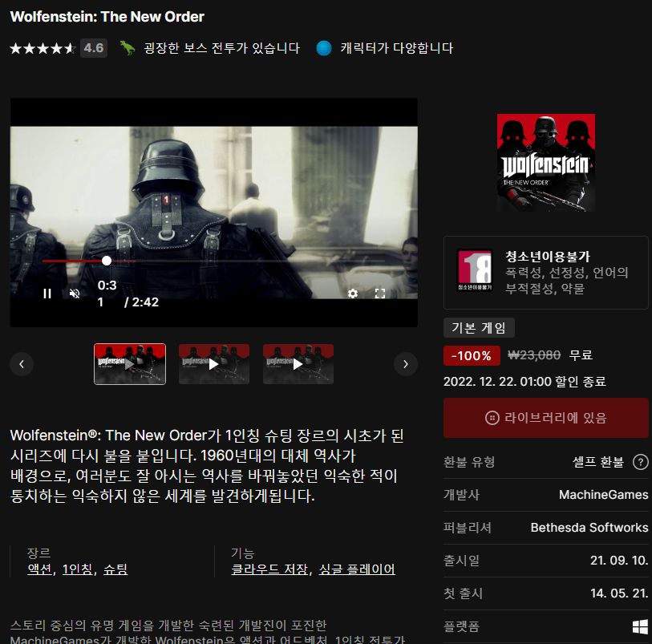This screenshot has width=652, height=644.
Task: Click the MachineGames developer name
Action: click(x=603, y=495)
